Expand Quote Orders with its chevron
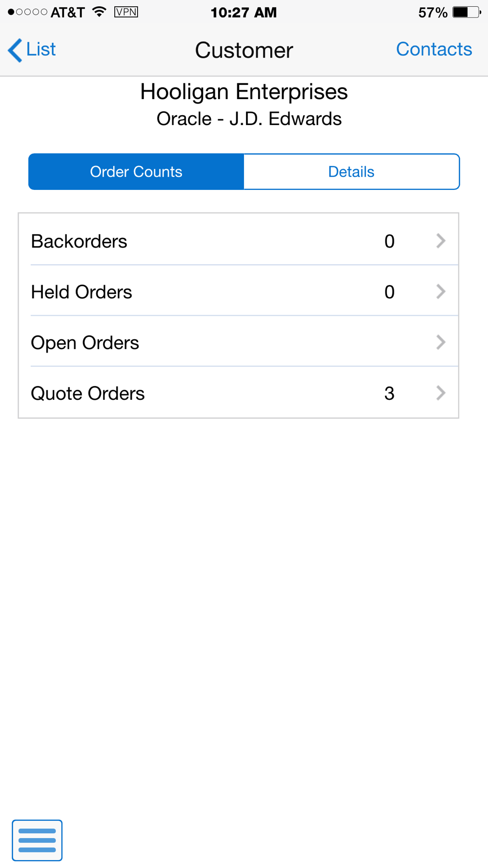The image size is (488, 868). pyautogui.click(x=441, y=393)
